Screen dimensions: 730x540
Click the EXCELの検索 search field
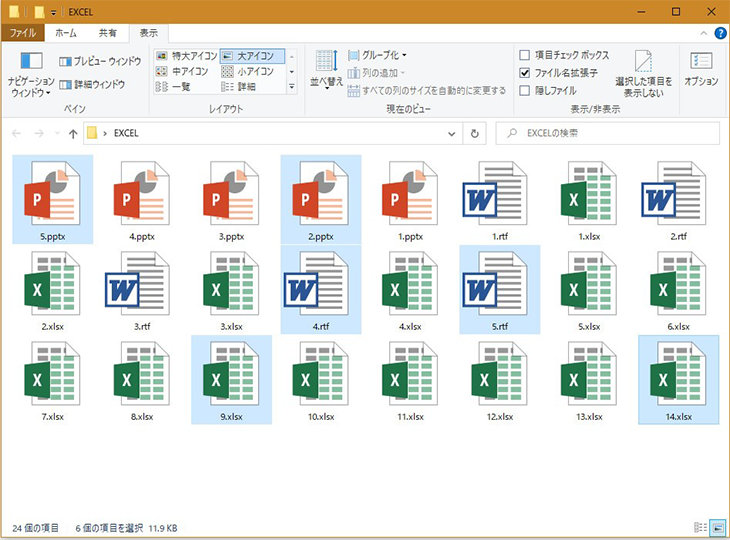(608, 133)
